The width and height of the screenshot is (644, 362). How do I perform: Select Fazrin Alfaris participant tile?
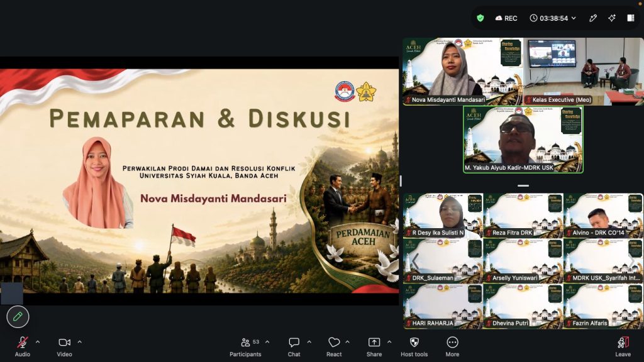tap(604, 306)
